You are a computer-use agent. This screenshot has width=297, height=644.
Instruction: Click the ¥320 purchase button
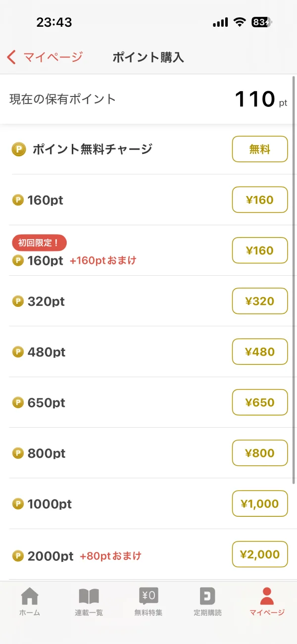(260, 301)
